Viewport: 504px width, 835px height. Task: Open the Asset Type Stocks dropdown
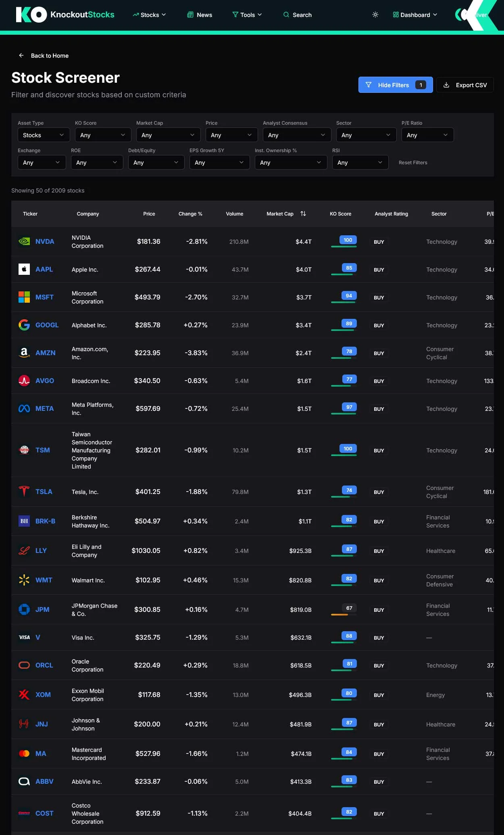click(x=44, y=135)
